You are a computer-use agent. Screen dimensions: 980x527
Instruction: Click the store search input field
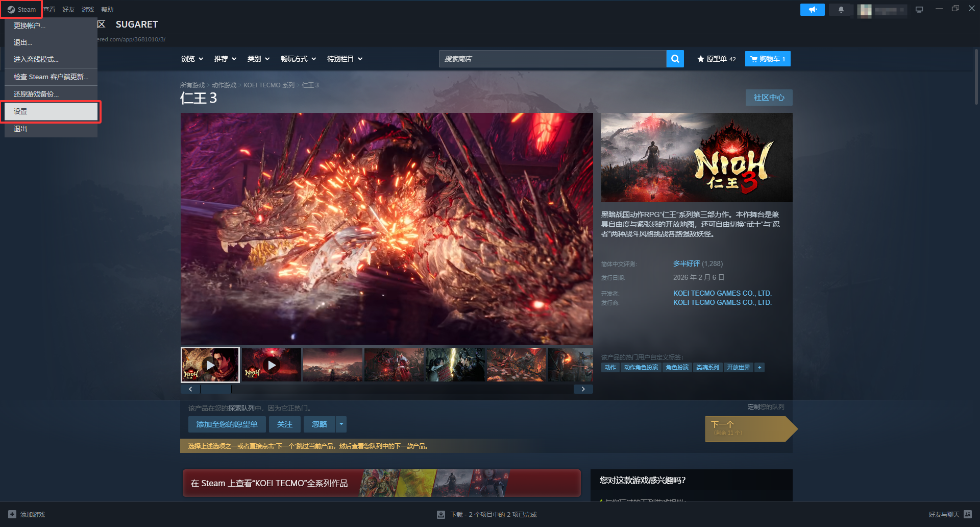(552, 59)
